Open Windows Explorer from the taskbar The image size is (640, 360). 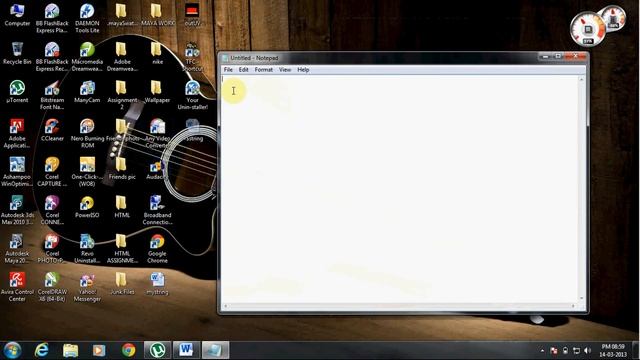click(x=70, y=350)
